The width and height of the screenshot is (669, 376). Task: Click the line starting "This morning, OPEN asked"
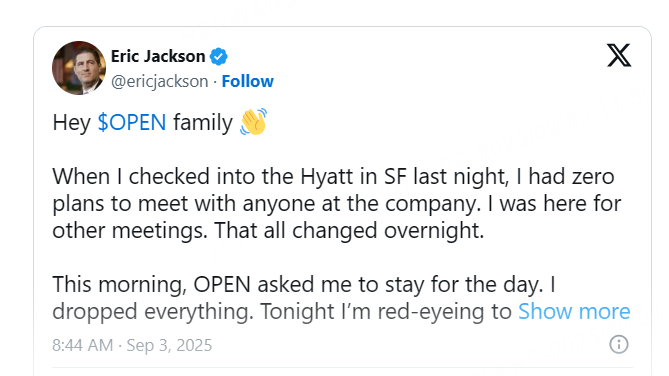coord(304,285)
